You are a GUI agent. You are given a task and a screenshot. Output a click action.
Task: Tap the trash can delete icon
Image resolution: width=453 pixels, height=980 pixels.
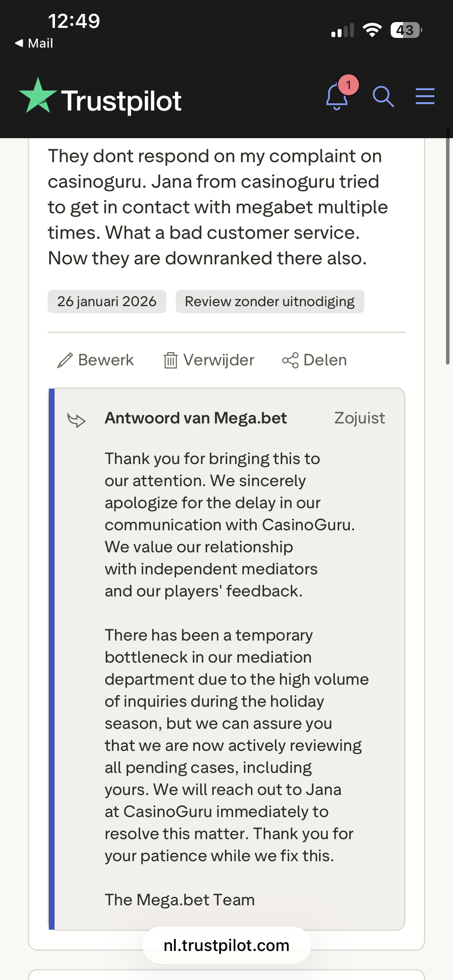[x=170, y=360]
